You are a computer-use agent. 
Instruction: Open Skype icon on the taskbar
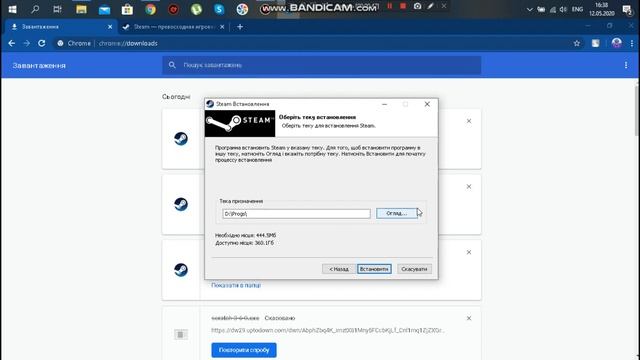[219, 9]
